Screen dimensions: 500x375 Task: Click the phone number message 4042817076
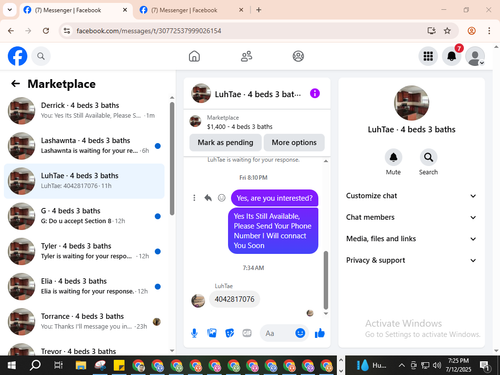click(x=234, y=299)
